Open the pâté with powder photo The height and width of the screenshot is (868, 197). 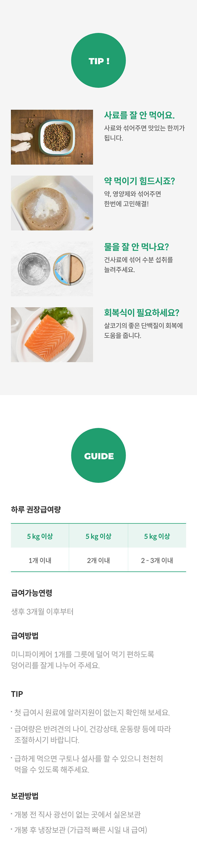[52, 203]
